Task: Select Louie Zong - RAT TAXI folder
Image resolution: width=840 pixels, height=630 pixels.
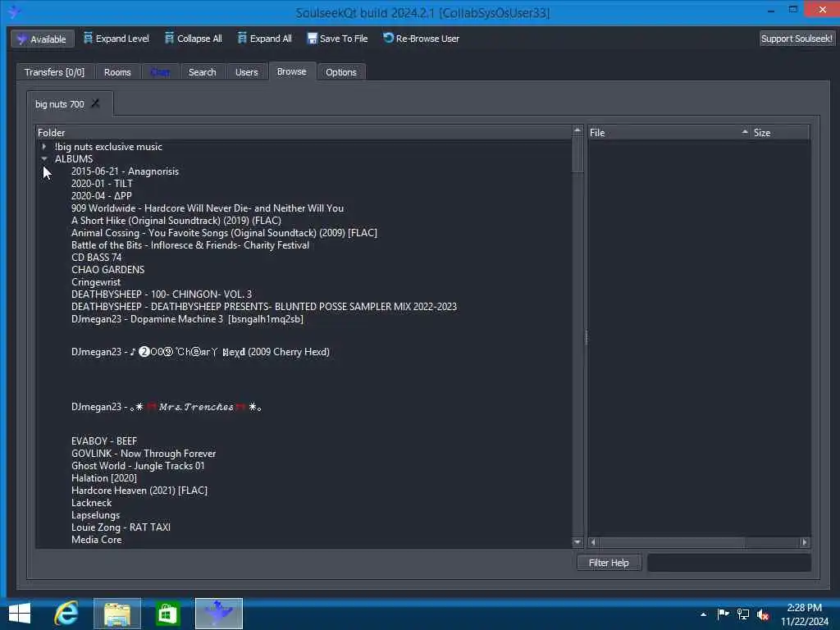Action: pos(121,527)
